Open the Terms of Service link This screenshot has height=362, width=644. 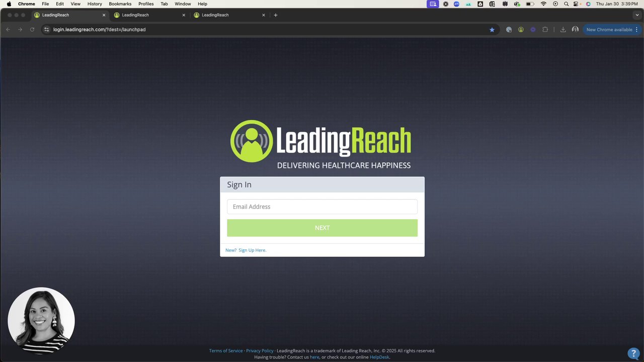pyautogui.click(x=226, y=350)
